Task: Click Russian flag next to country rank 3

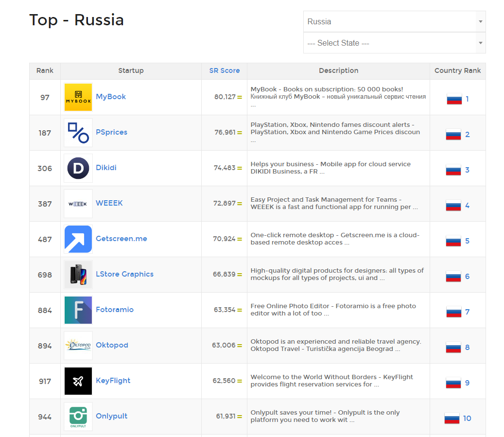Action: [x=453, y=170]
